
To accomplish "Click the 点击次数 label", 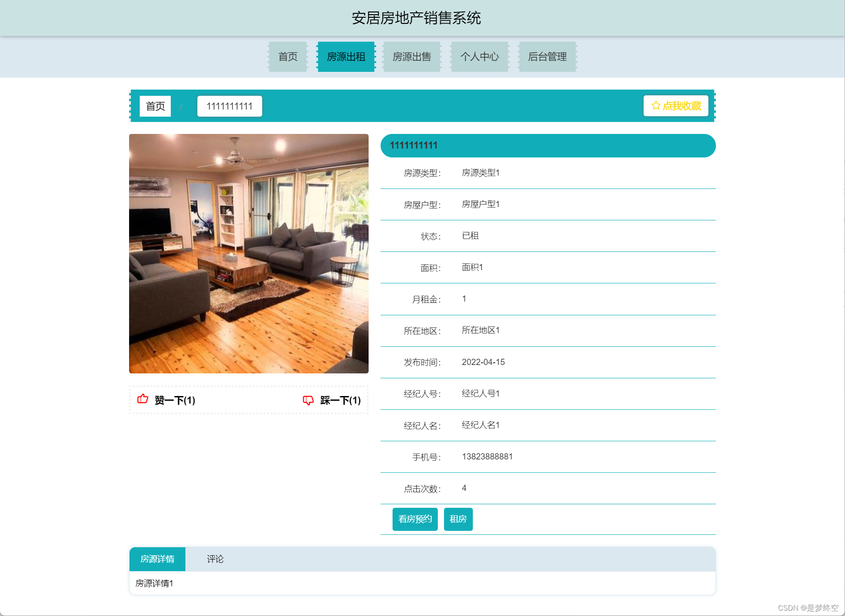I will tap(422, 489).
